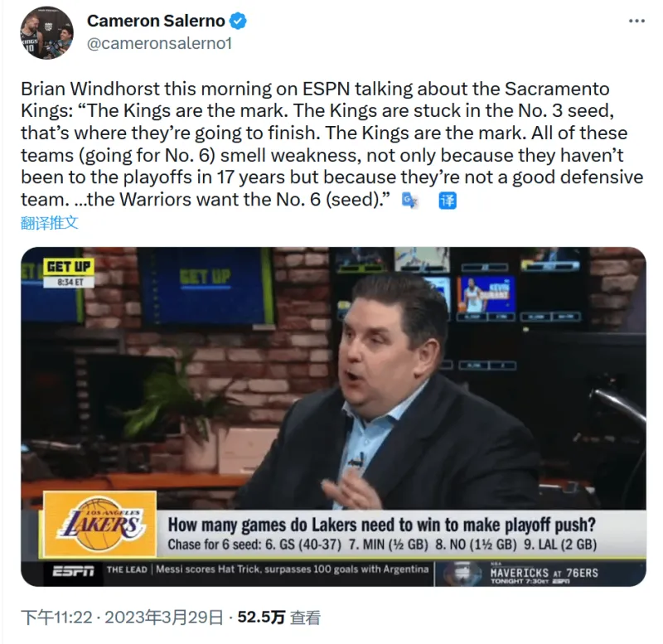This screenshot has width=663, height=644.
Task: Click the ESPN logo in the ticker
Action: click(x=73, y=572)
